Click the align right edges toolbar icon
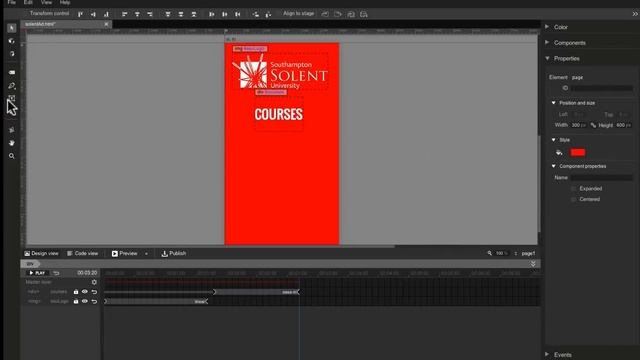The image size is (640, 360). [150, 14]
